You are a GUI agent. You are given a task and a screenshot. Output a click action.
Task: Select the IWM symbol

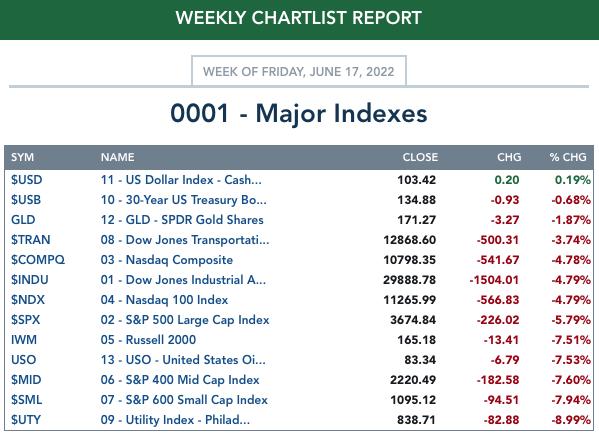tap(24, 340)
